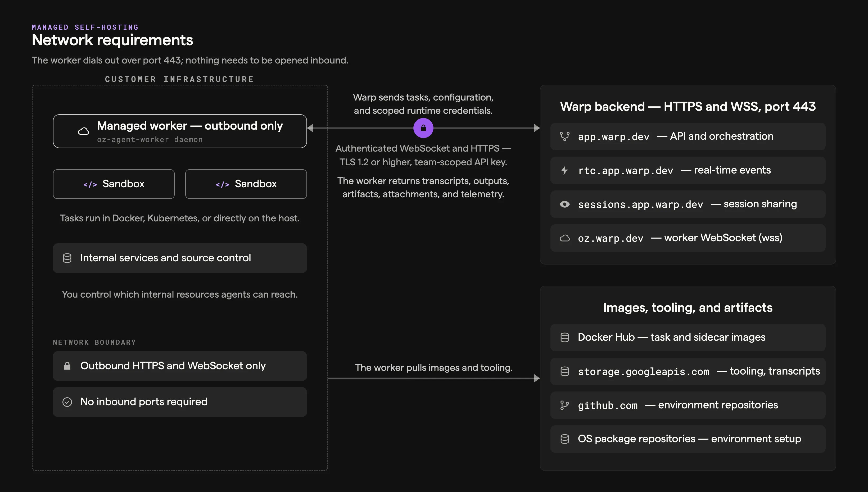868x492 pixels.
Task: Click the github.com hostname
Action: click(608, 406)
